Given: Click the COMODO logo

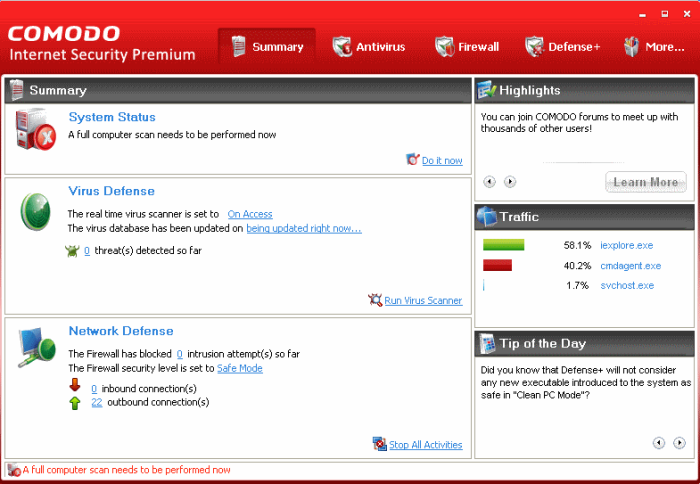Looking at the screenshot, I should [64, 33].
